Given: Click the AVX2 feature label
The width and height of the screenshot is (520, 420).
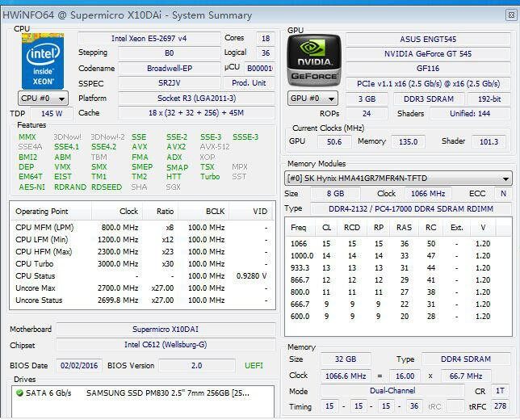Looking at the screenshot, I should click(176, 147).
